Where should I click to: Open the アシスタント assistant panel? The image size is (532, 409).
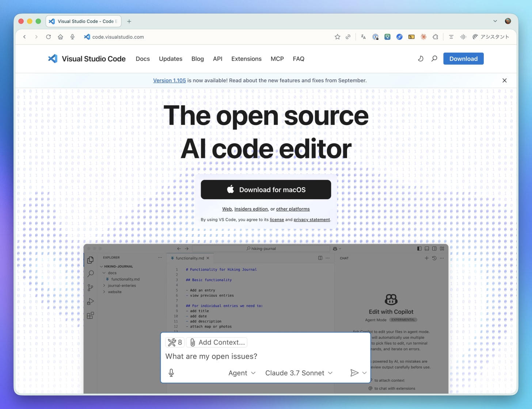click(491, 37)
